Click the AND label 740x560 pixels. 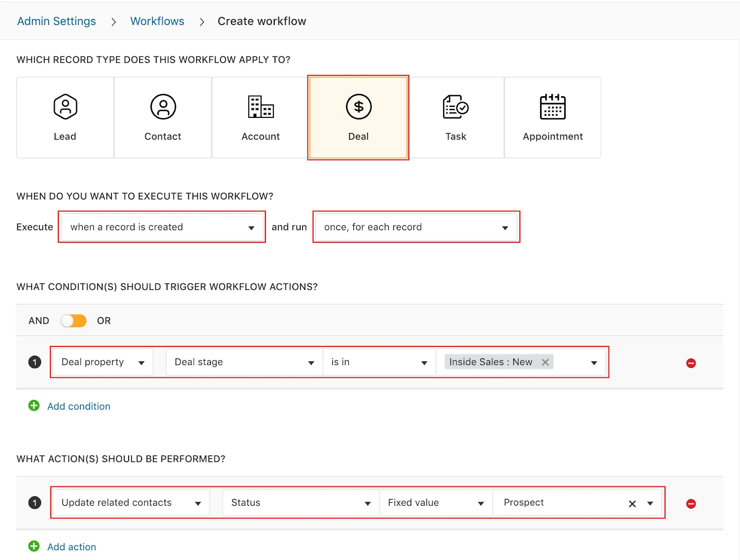pos(39,320)
